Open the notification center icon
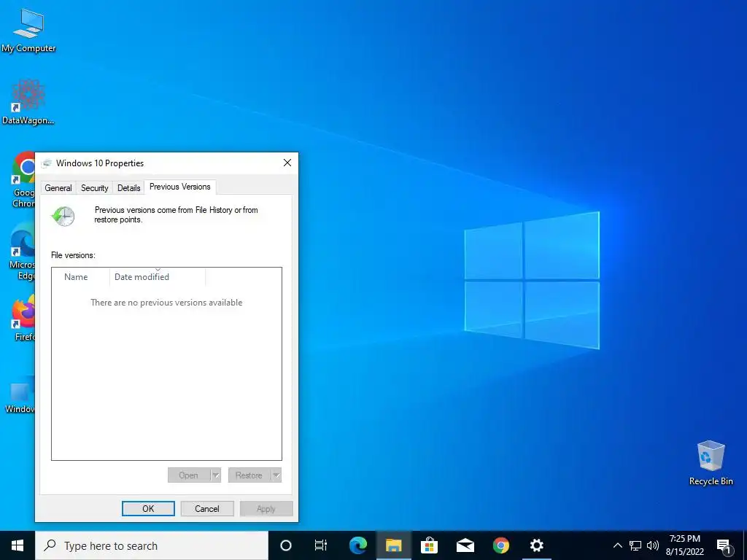 tap(724, 545)
